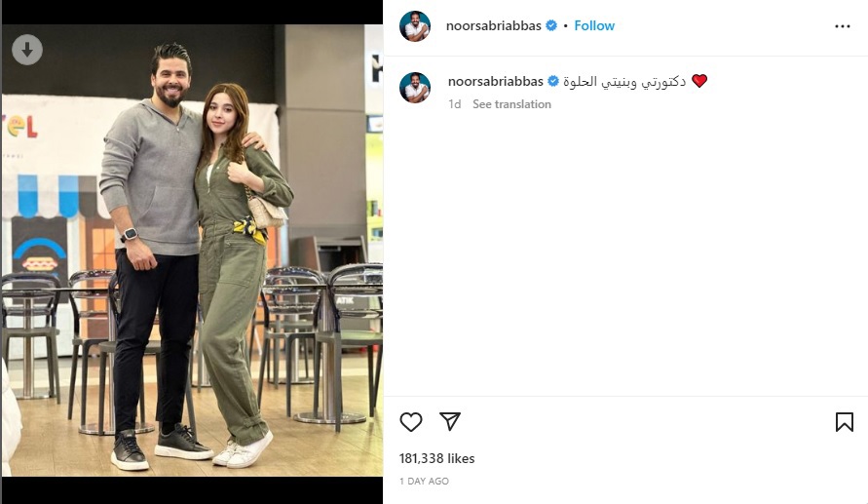Click Follow next to noorsabriabbas
This screenshot has width=868, height=504.
tap(594, 25)
